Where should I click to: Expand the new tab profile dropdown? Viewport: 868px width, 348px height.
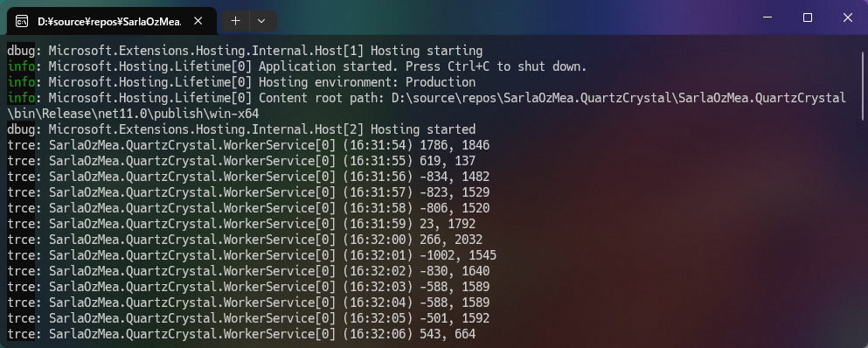click(262, 21)
